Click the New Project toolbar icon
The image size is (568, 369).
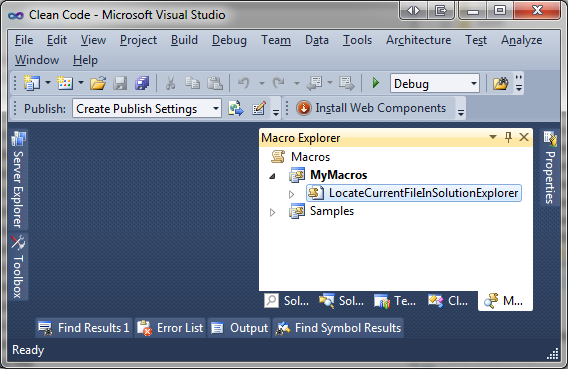(x=32, y=83)
